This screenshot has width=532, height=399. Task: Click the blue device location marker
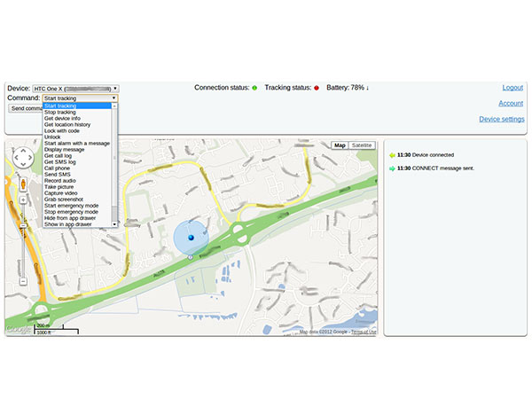(x=190, y=237)
